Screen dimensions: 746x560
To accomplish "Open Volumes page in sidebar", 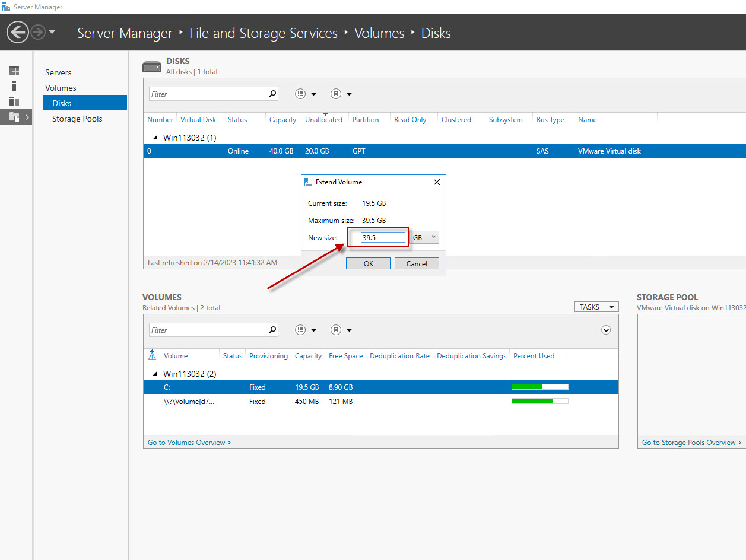I will (x=61, y=88).
